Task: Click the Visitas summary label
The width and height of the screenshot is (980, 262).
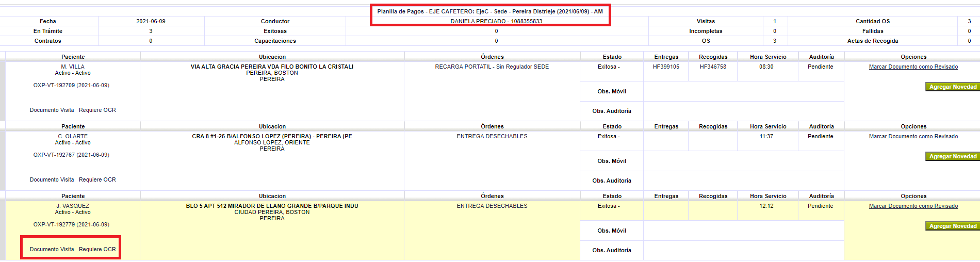Action: [x=706, y=22]
